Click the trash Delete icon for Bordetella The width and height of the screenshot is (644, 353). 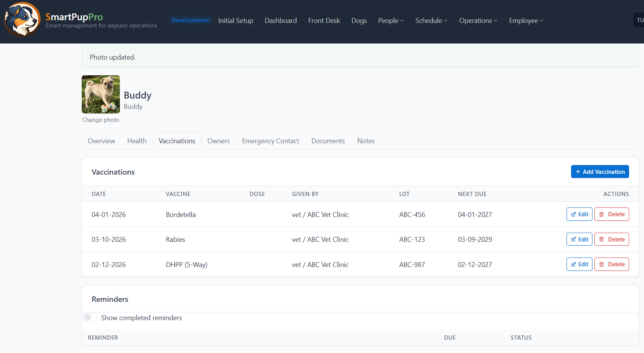[x=602, y=214]
